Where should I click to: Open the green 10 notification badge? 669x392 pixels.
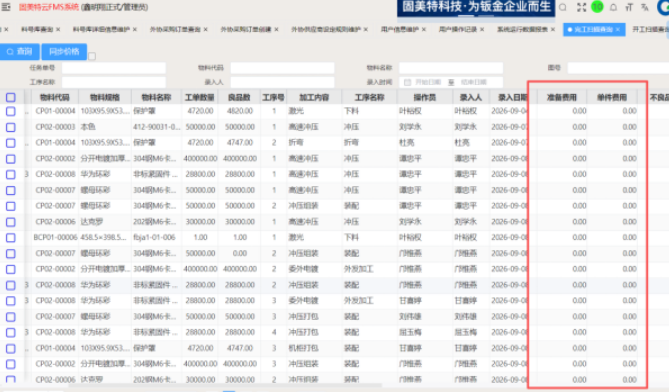click(x=597, y=7)
